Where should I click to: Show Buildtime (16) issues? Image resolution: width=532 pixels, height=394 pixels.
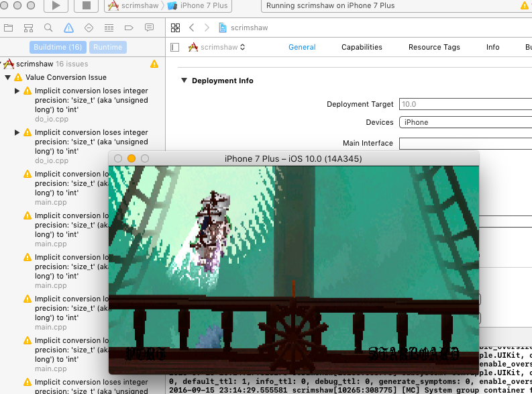tap(58, 47)
